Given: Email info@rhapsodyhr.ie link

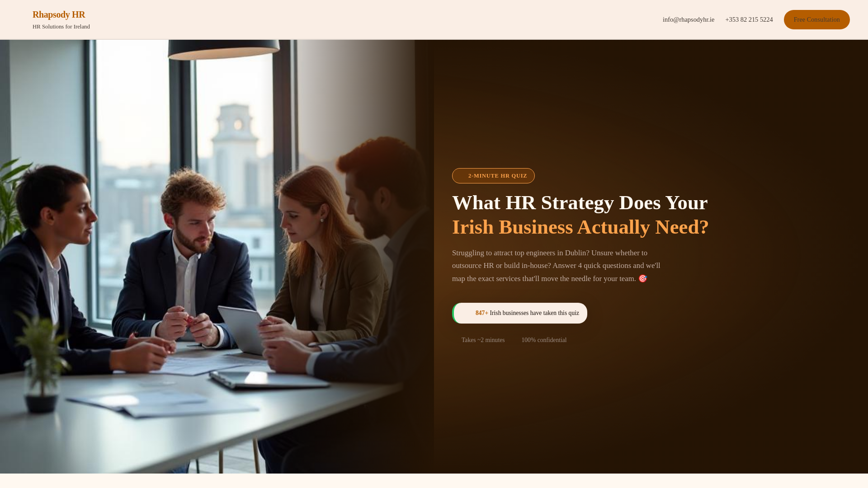Looking at the screenshot, I should click(689, 19).
